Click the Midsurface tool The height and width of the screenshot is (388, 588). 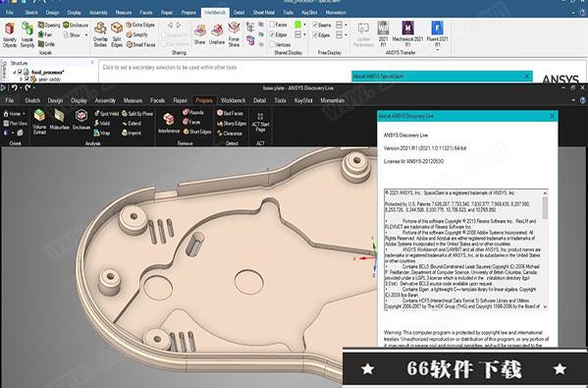click(59, 120)
